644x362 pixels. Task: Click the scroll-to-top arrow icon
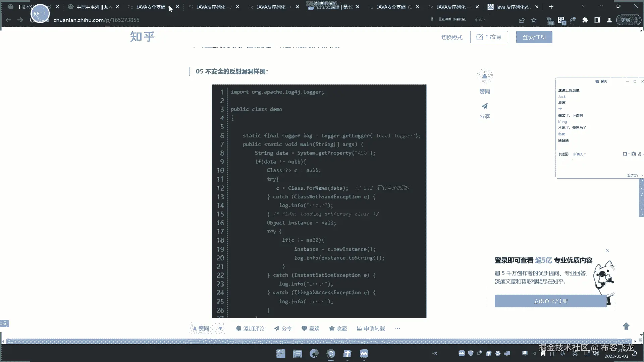tap(626, 326)
